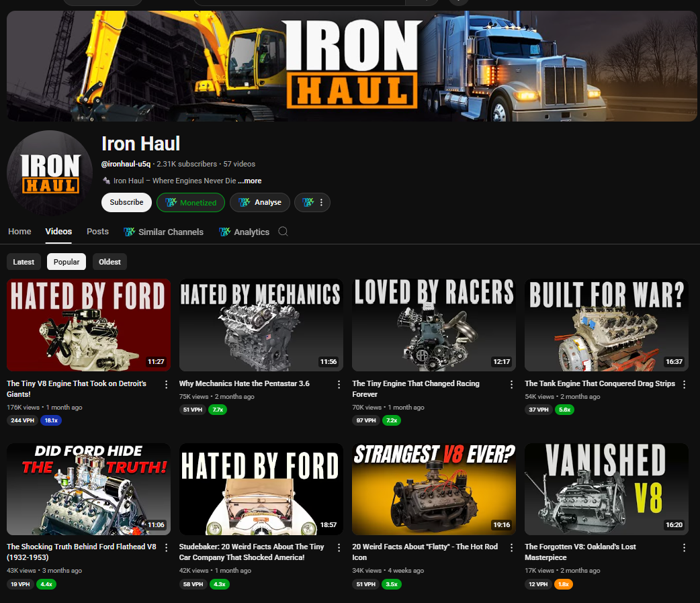
Task: Open options for Flathead V8 video
Action: pos(167,547)
